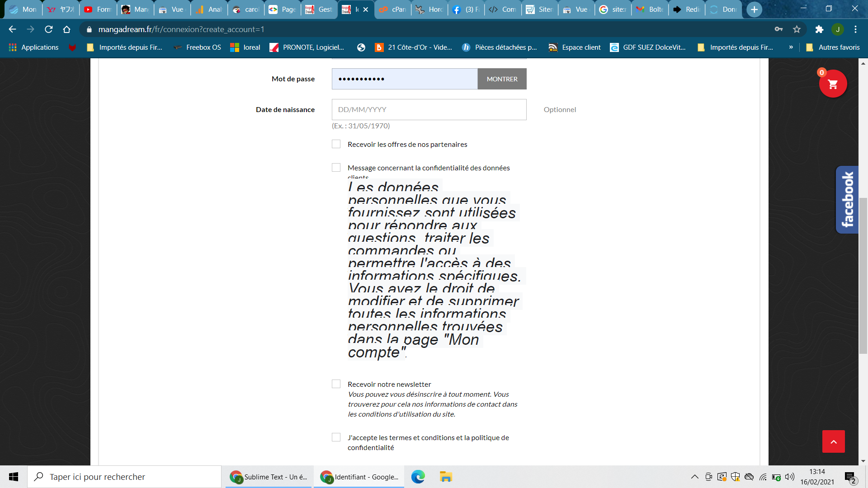
Task: Open the extensions puzzle icon
Action: pos(819,29)
